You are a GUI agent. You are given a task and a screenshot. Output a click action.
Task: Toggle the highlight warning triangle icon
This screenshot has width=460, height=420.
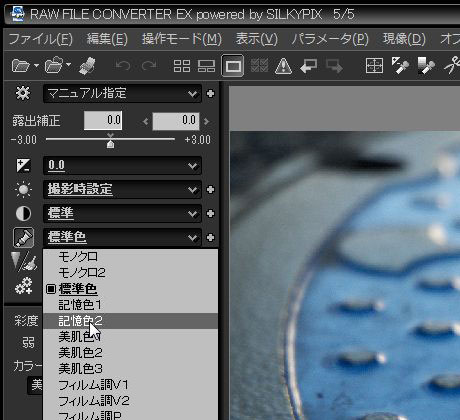pyautogui.click(x=283, y=66)
